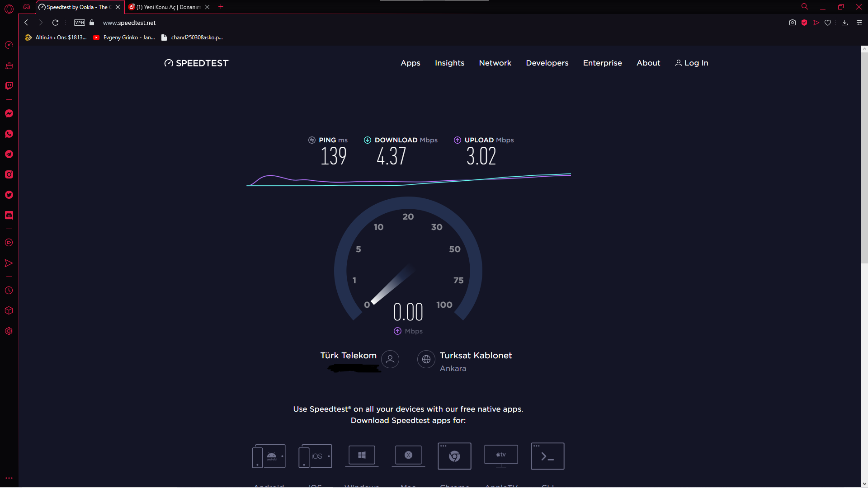Click the Windows app icon
The width and height of the screenshot is (868, 488).
(362, 455)
